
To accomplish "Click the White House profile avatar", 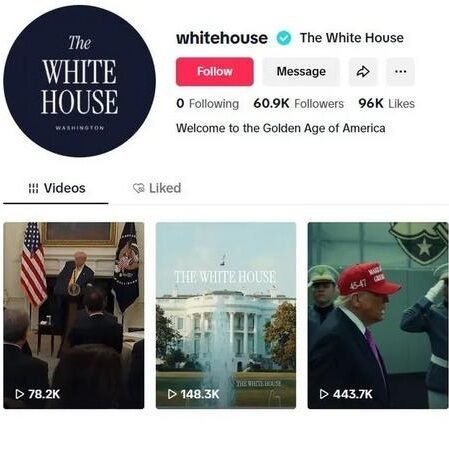I will coord(79,81).
